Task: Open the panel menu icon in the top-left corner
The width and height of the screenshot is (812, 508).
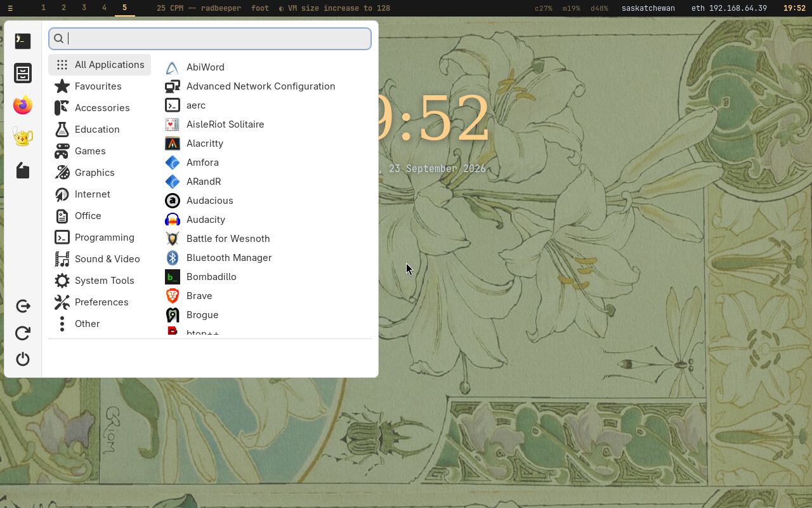Action: pyautogui.click(x=10, y=8)
